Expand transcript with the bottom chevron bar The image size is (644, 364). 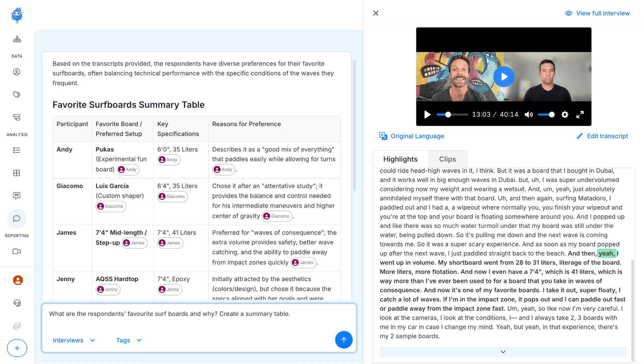click(503, 352)
